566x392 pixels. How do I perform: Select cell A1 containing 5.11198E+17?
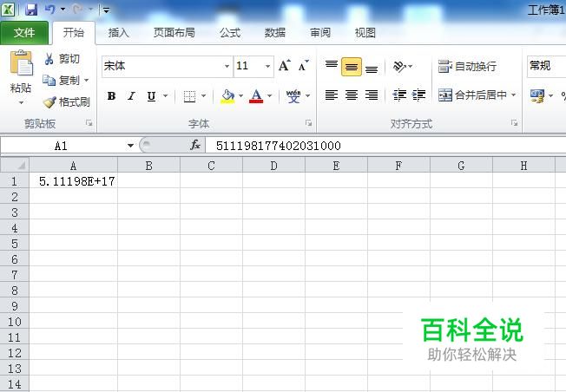click(x=73, y=181)
